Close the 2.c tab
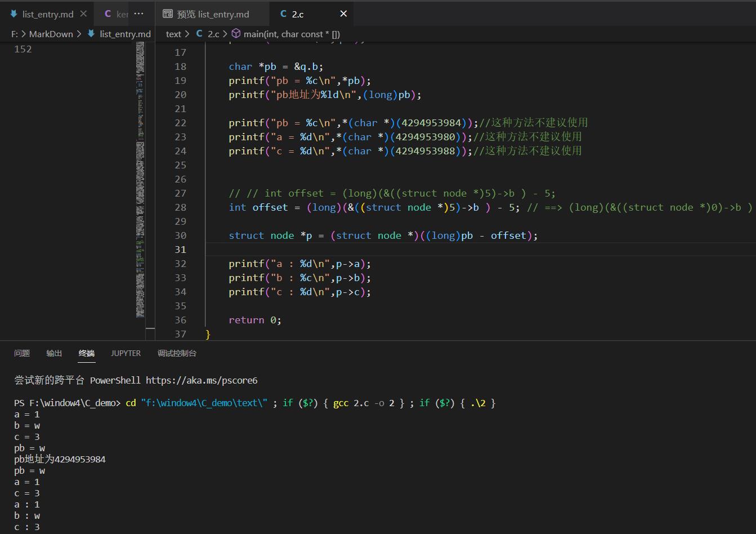Screen dimensions: 756x534 343,14
